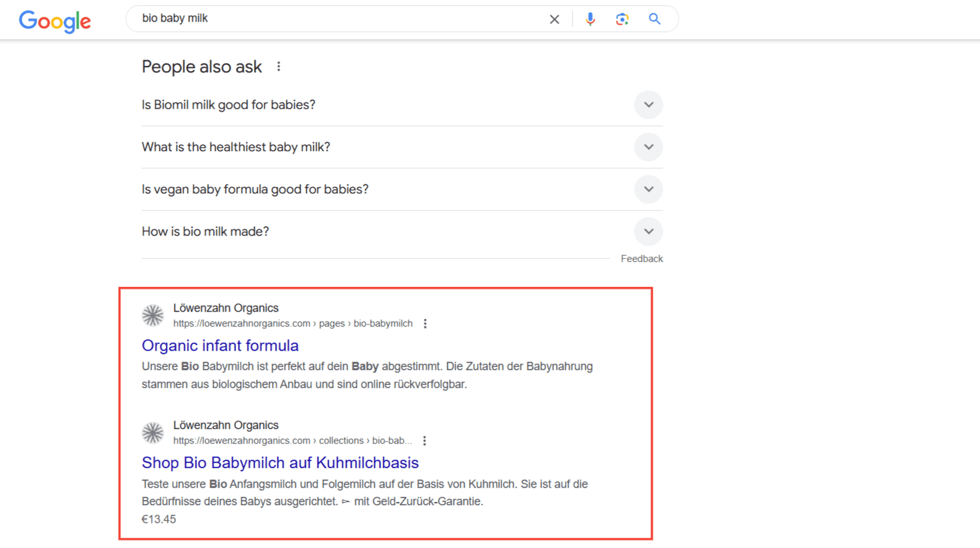Viewport: 980px width, 548px height.
Task: Click the snippet starting "Unsere Bio Babymilch ist perfekt"
Action: click(x=367, y=375)
